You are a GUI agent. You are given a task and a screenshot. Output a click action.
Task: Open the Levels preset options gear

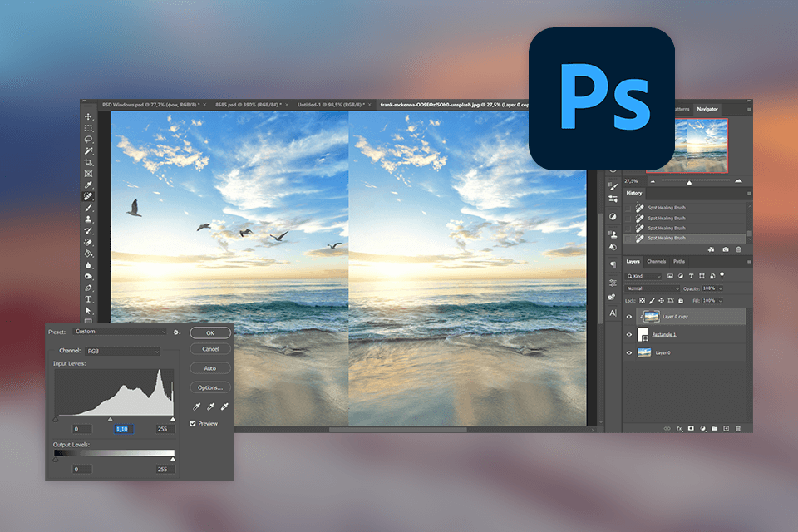176,332
